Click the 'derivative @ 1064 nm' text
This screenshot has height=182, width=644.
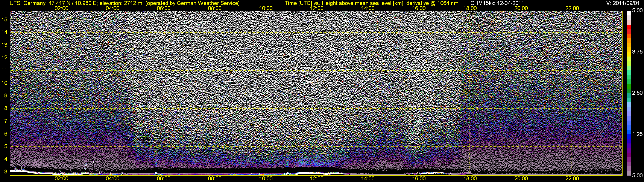(432, 3)
